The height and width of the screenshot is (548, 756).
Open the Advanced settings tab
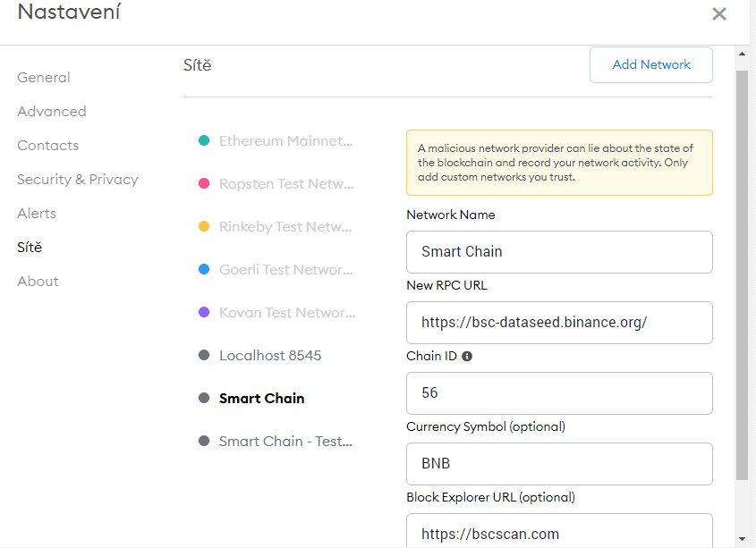coord(52,112)
